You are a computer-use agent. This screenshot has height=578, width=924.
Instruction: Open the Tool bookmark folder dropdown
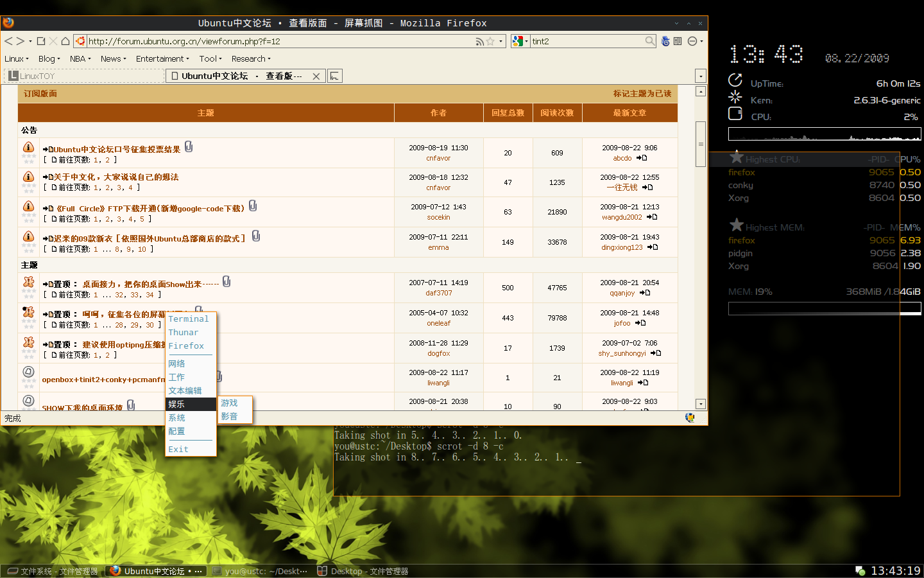tap(210, 58)
